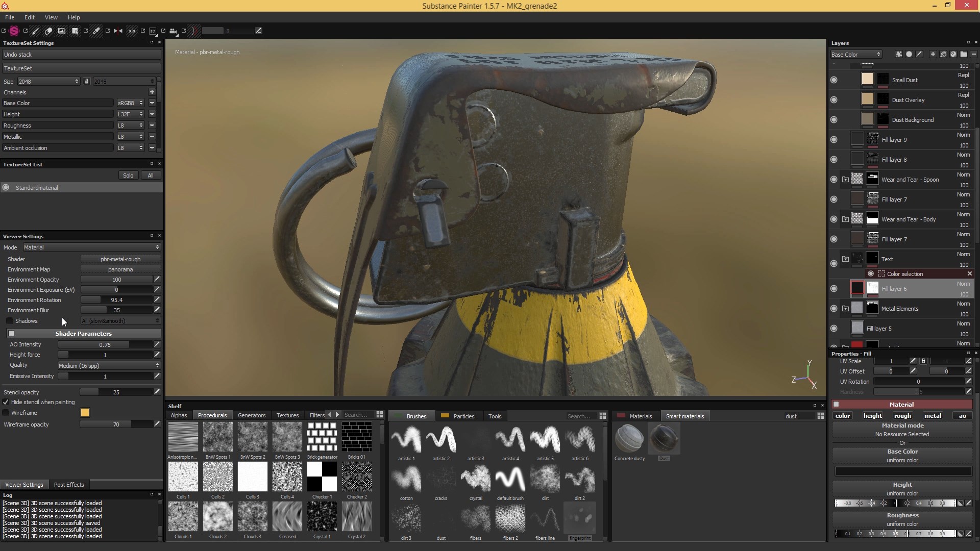Toggle the lazy mouse icon in toolbar

(x=193, y=31)
